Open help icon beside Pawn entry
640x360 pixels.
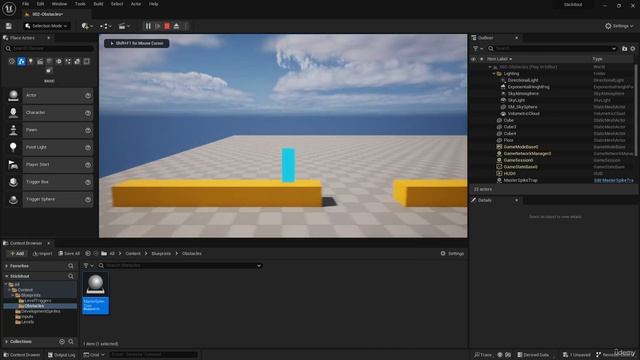pyautogui.click(x=88, y=130)
